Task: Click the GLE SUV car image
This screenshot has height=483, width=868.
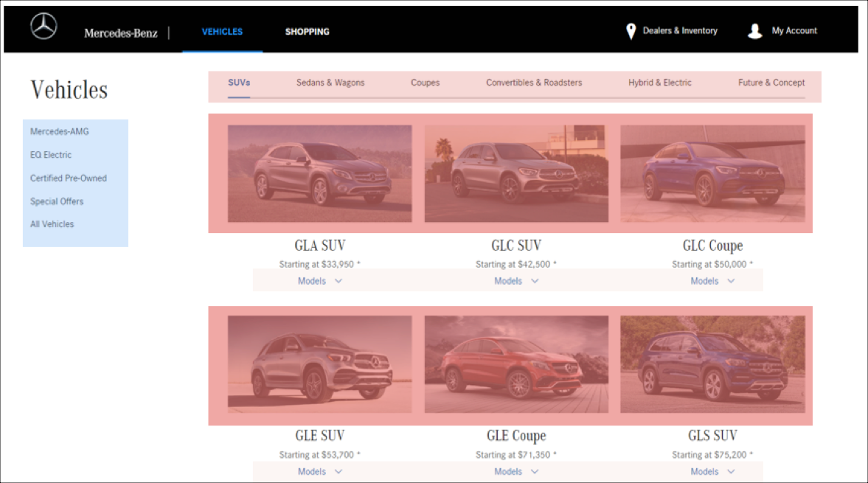Action: tap(320, 364)
